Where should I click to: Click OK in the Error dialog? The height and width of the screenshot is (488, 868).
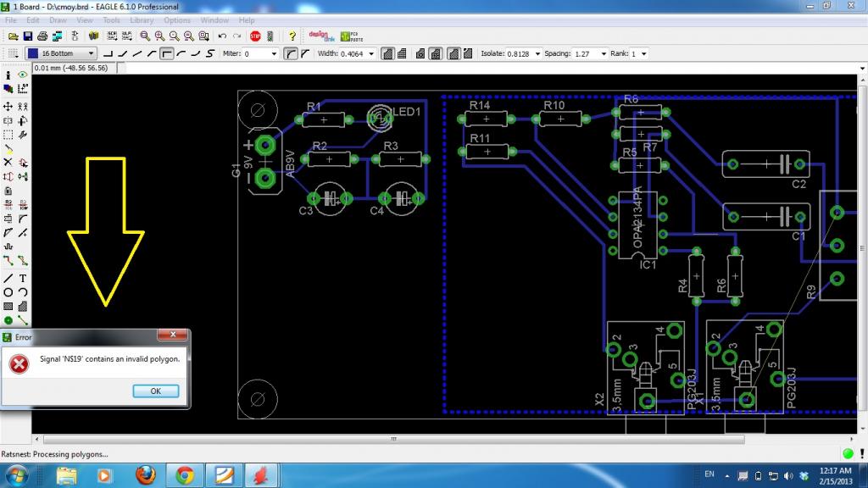tap(155, 391)
